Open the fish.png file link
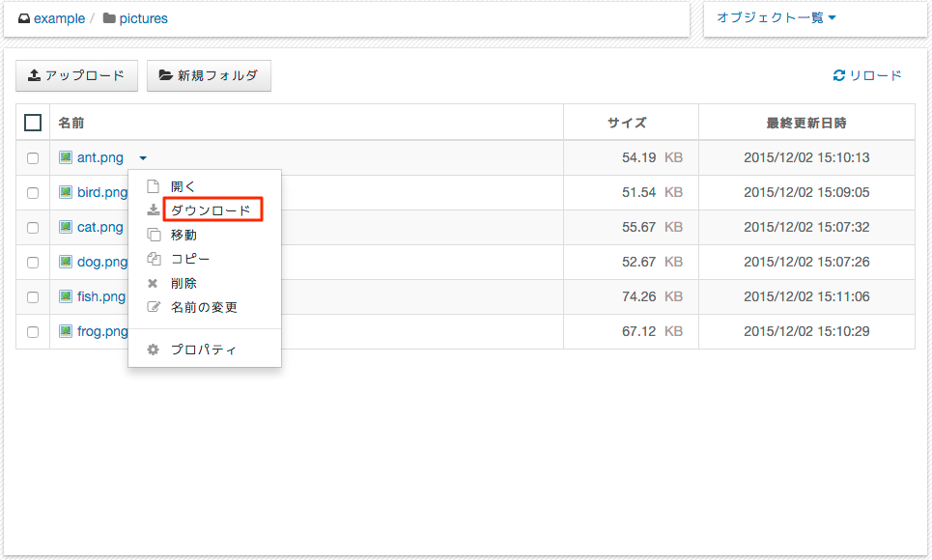Image resolution: width=932 pixels, height=560 pixels. click(x=101, y=296)
